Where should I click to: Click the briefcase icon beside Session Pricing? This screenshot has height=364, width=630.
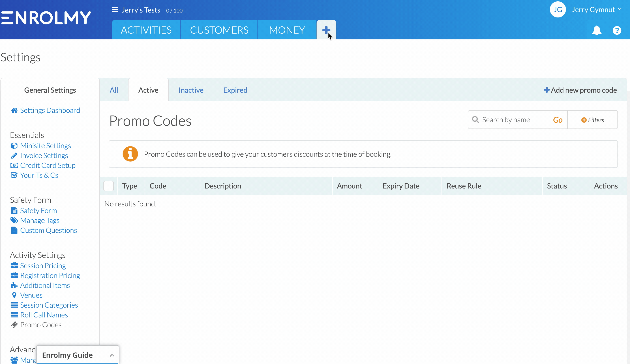[x=14, y=265]
